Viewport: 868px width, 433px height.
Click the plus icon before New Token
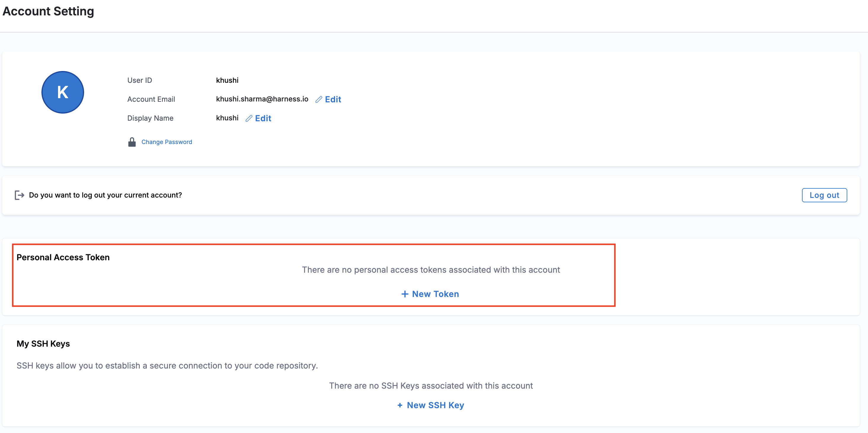coord(405,294)
